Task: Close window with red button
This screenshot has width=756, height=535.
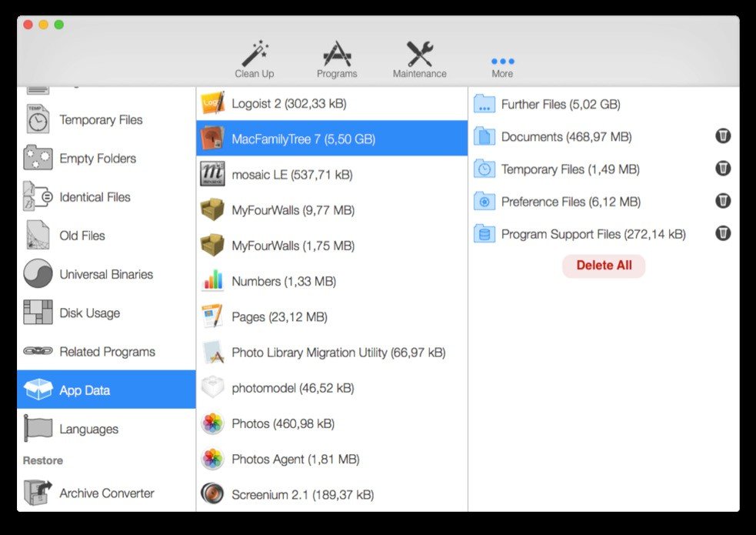Action: 28,25
